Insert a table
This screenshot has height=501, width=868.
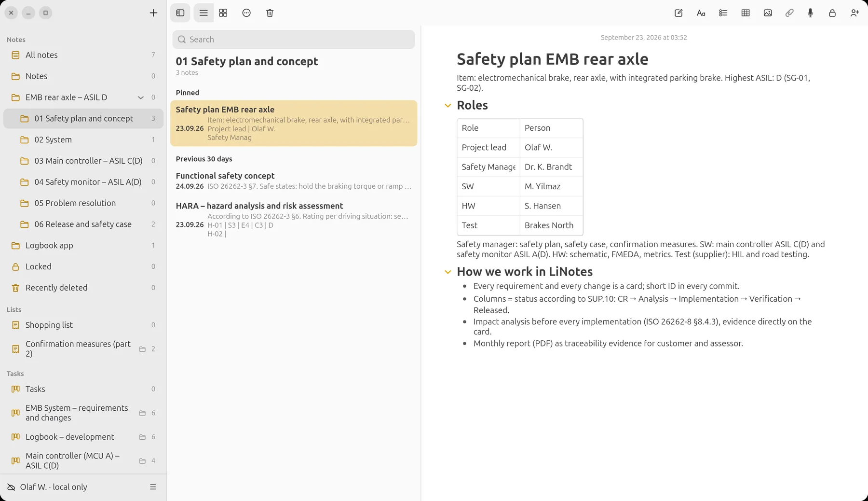pyautogui.click(x=746, y=13)
